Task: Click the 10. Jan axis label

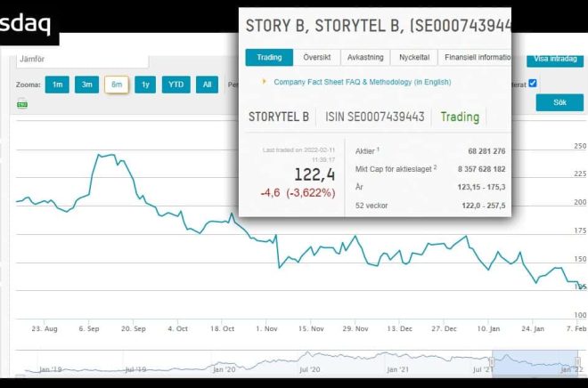Action: pyautogui.click(x=488, y=329)
